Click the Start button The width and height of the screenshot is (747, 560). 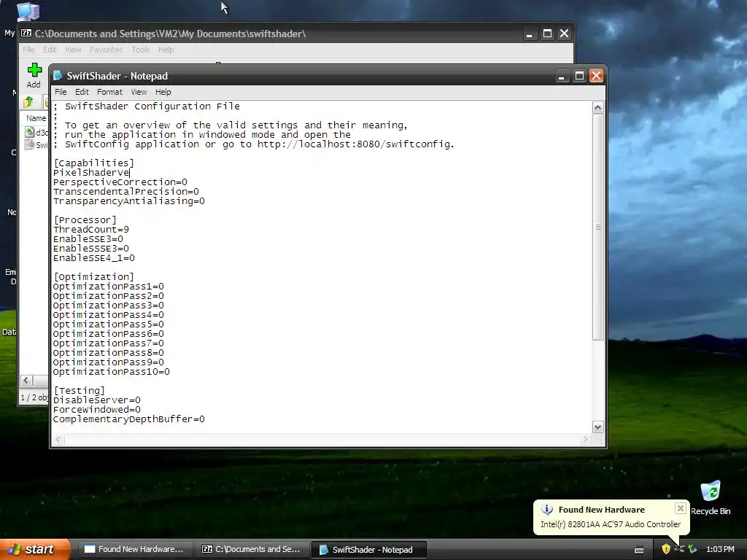[34, 549]
